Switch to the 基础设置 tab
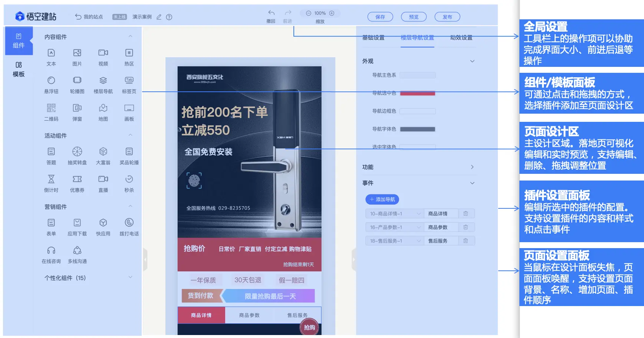This screenshot has height=338, width=644. pyautogui.click(x=373, y=38)
